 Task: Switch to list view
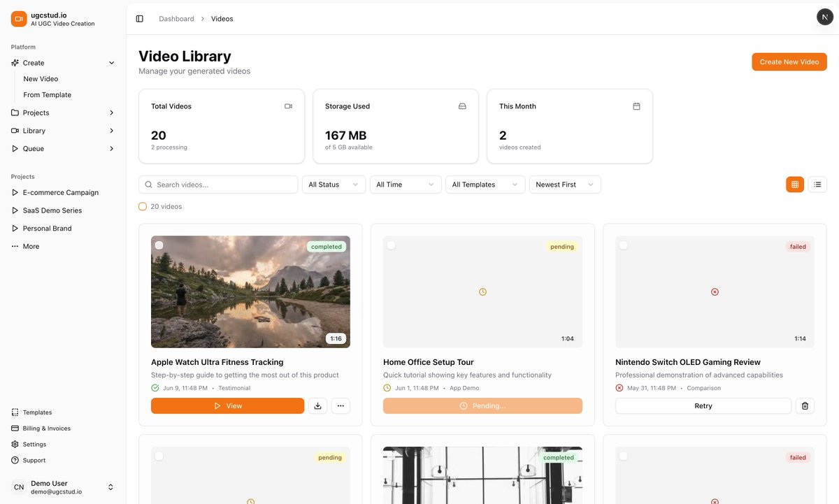point(817,185)
